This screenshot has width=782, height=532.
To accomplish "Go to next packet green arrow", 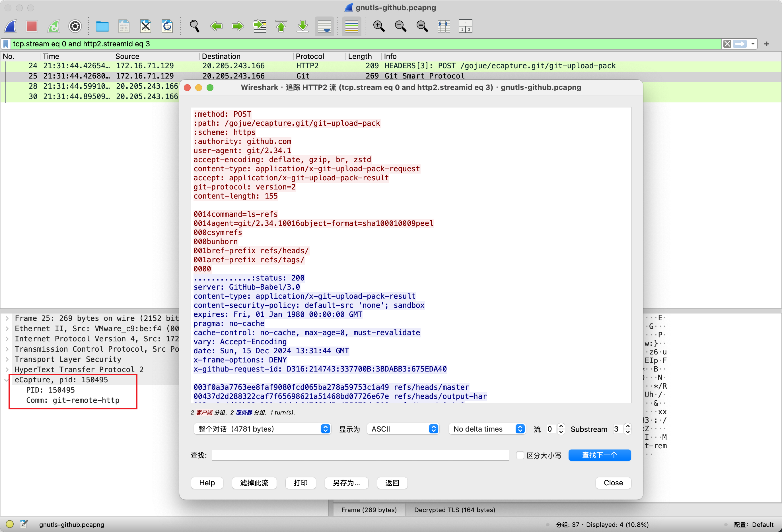I will [238, 26].
